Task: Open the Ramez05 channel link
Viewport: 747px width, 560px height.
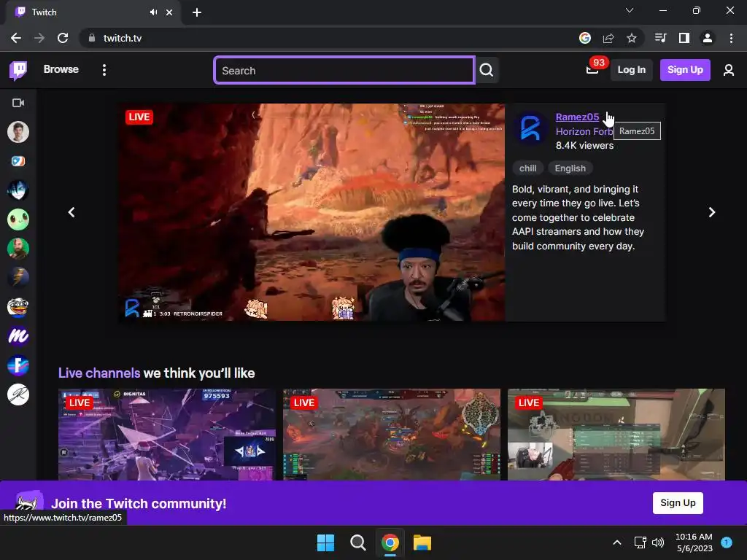Action: click(x=577, y=117)
